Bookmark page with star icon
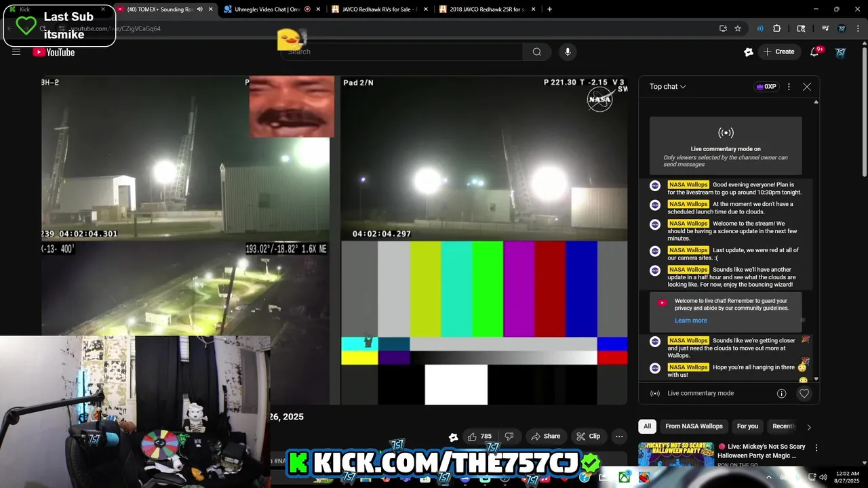The image size is (868, 488). click(x=738, y=28)
